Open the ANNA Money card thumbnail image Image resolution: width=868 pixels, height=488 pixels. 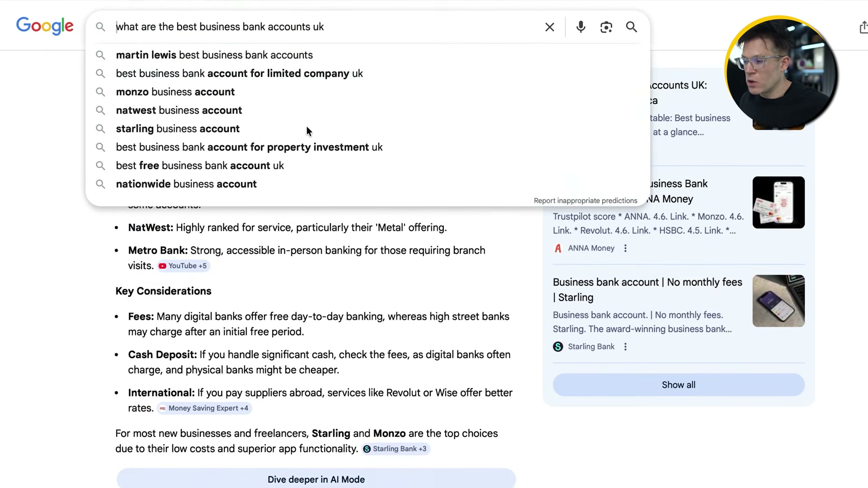point(778,202)
